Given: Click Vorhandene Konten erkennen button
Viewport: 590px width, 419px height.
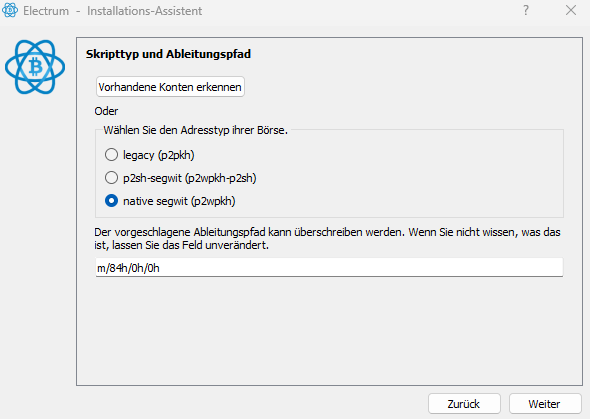Looking at the screenshot, I should point(170,87).
